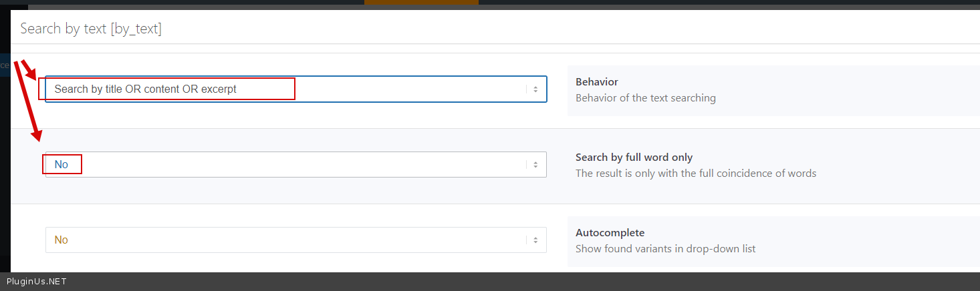980x291 pixels.
Task: Click 'Behavior of the text searching' description
Action: (x=645, y=98)
